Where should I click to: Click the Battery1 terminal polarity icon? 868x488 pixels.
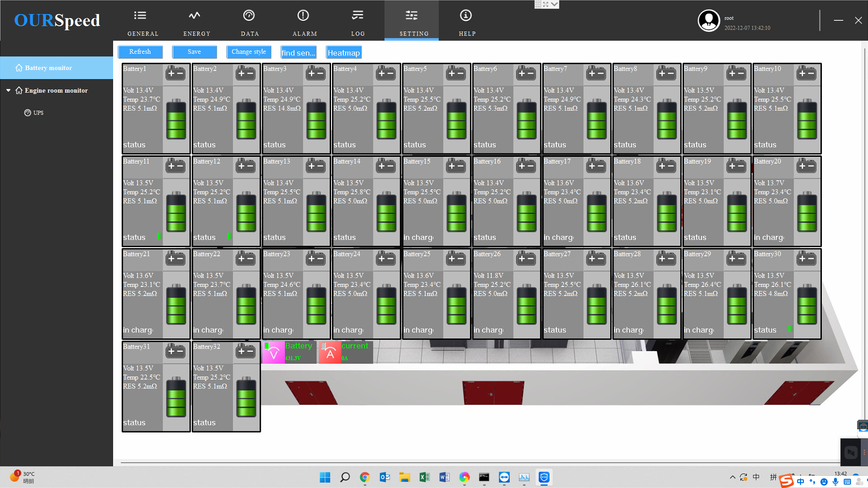click(x=175, y=74)
